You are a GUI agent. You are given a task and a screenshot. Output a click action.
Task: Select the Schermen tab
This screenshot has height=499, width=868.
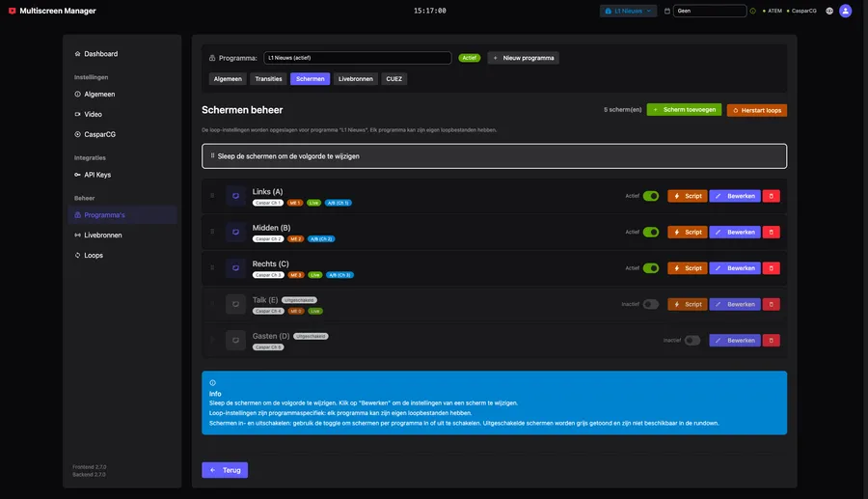(x=310, y=78)
